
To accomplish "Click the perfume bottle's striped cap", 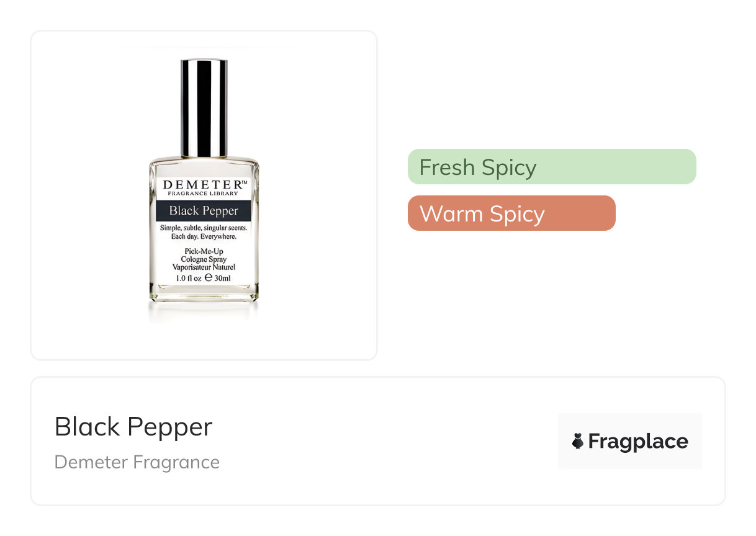I will point(204,107).
